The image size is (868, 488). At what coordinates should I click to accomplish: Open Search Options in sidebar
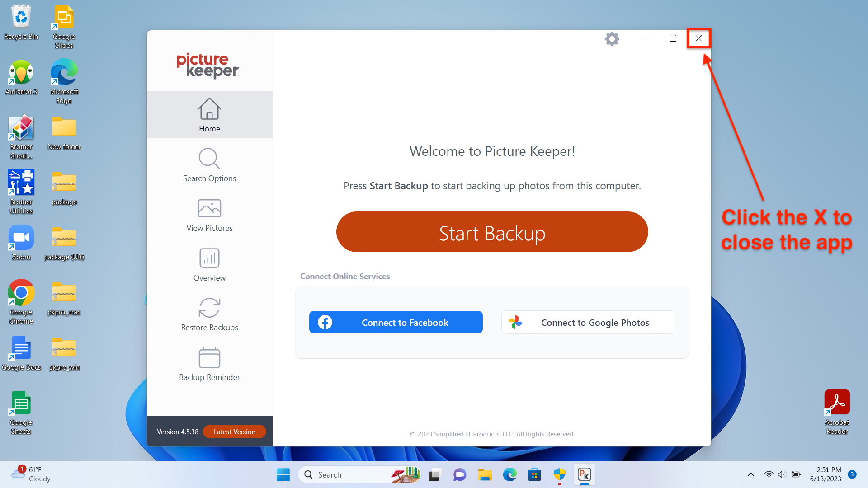209,164
